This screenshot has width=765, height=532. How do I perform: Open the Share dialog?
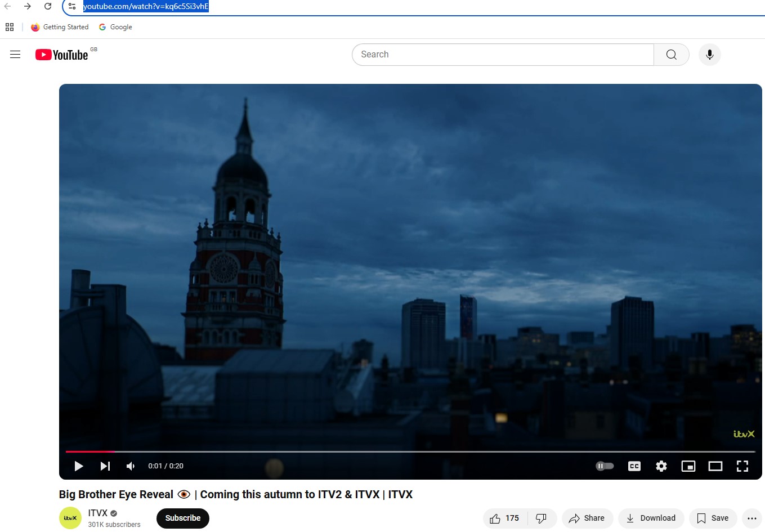(x=587, y=518)
